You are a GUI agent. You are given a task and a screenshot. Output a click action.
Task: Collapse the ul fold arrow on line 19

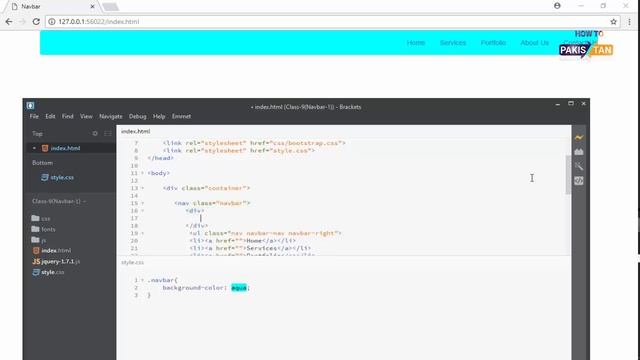click(142, 233)
